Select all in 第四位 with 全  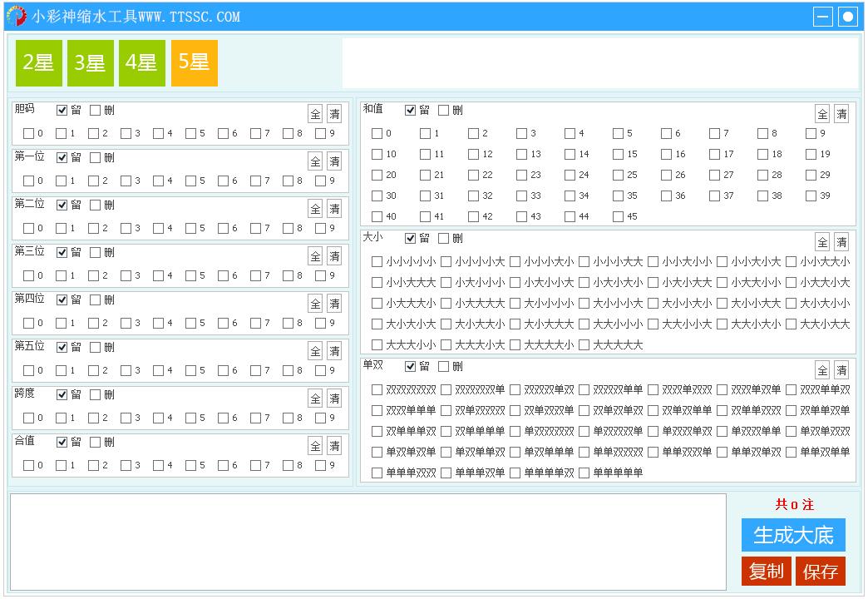pos(316,304)
